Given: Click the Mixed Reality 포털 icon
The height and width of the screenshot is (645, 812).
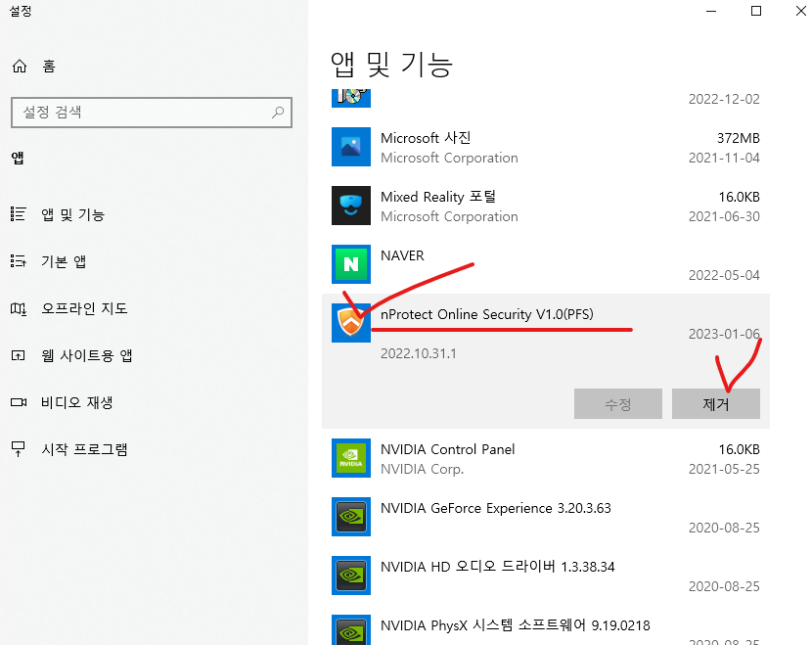Looking at the screenshot, I should tap(351, 206).
